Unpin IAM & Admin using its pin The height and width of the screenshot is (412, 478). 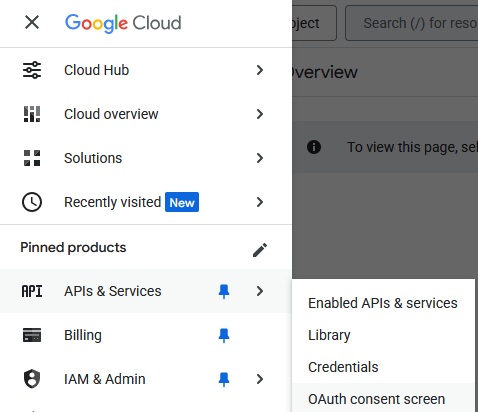tap(224, 379)
